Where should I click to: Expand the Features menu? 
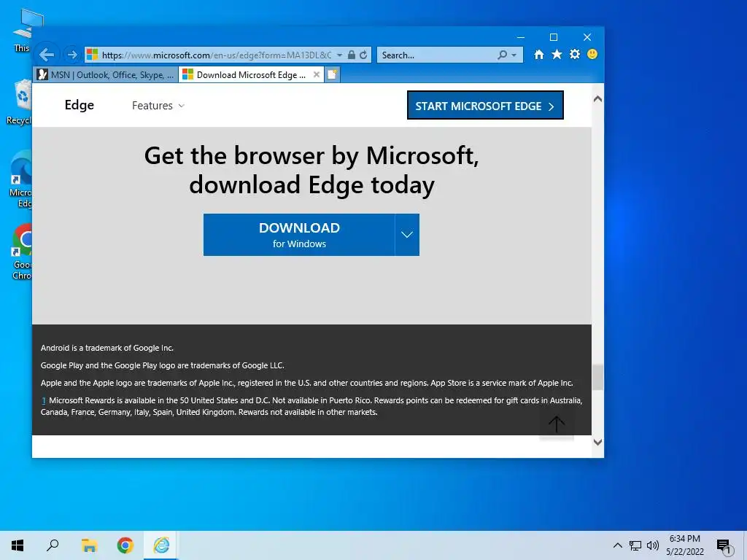pyautogui.click(x=158, y=105)
